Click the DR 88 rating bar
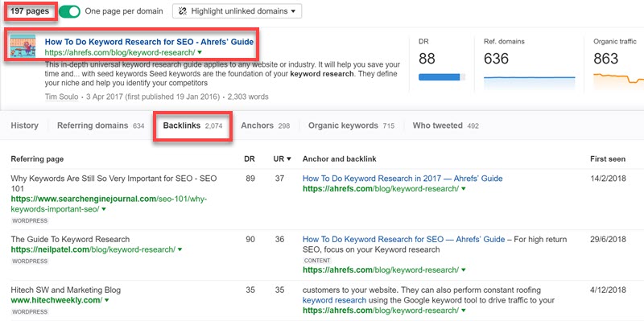644x321 pixels. pos(442,77)
